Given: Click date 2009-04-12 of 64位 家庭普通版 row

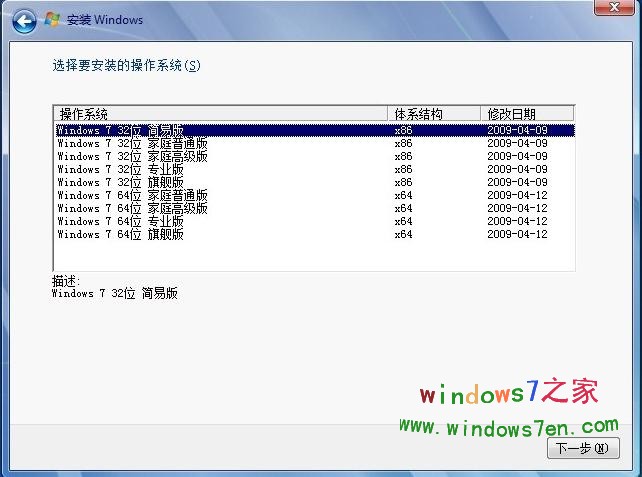Looking at the screenshot, I should click(517, 195).
